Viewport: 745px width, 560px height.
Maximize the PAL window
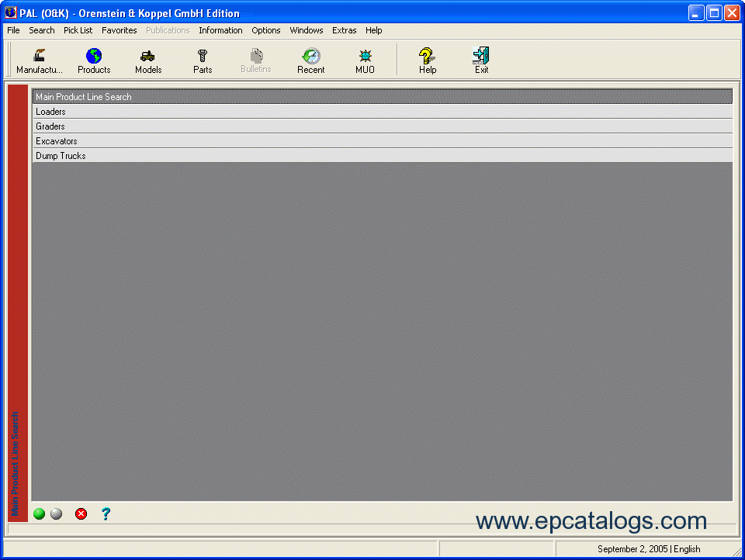[714, 13]
